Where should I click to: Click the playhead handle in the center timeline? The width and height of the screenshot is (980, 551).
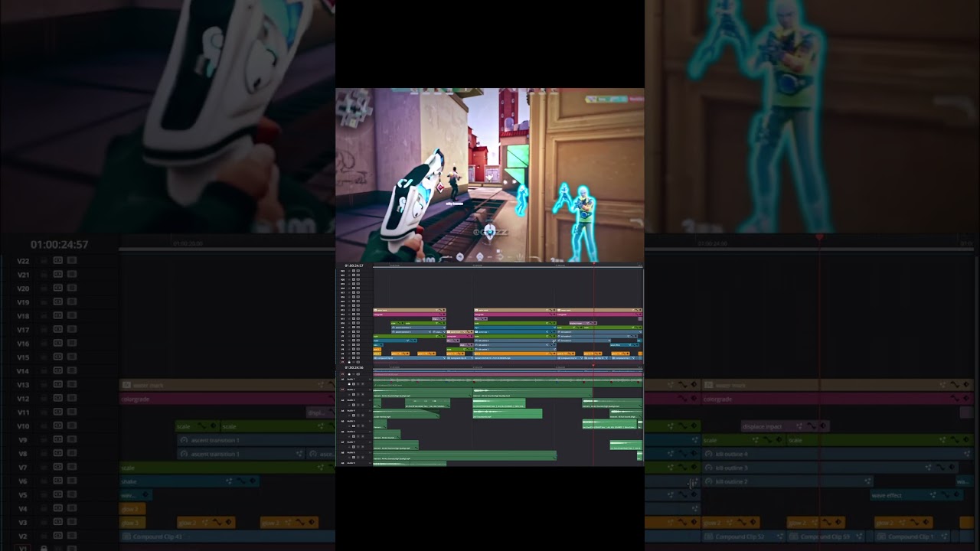tap(593, 264)
